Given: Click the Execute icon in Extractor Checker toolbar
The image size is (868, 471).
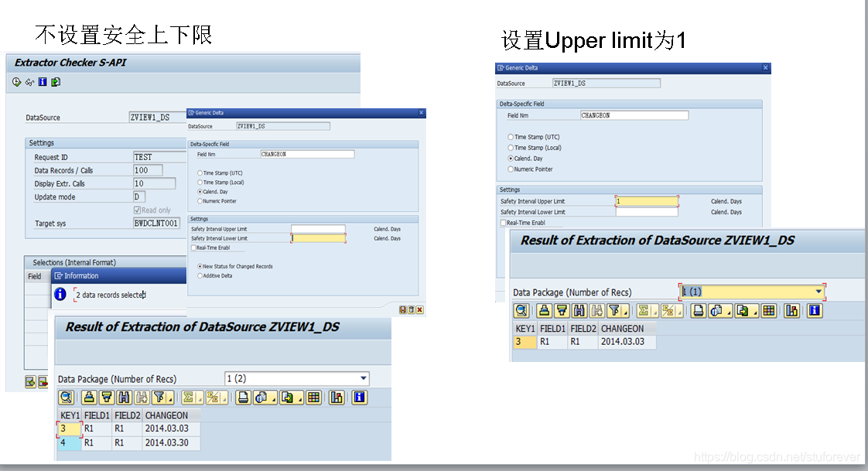Looking at the screenshot, I should 16,82.
